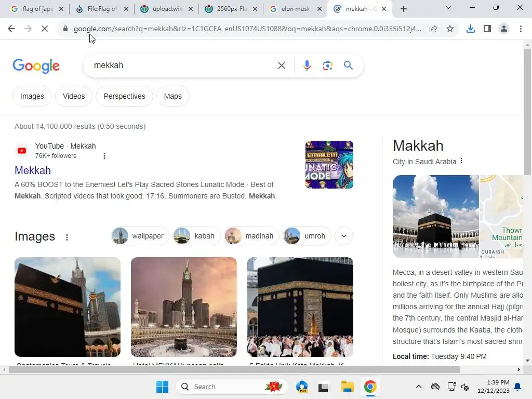Bookmark this tab with star icon
The width and height of the screenshot is (532, 399).
pos(450,29)
